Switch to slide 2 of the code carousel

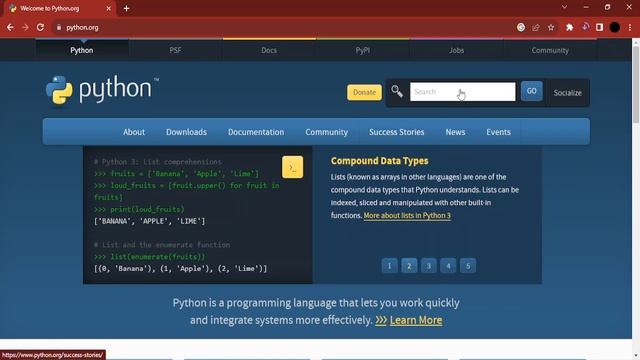(x=409, y=266)
